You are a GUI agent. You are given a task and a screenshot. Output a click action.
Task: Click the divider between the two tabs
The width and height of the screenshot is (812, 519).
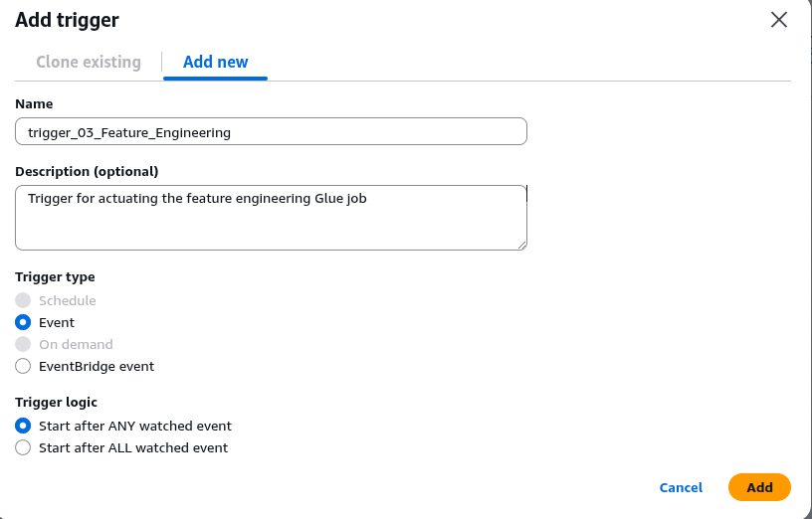pos(162,62)
